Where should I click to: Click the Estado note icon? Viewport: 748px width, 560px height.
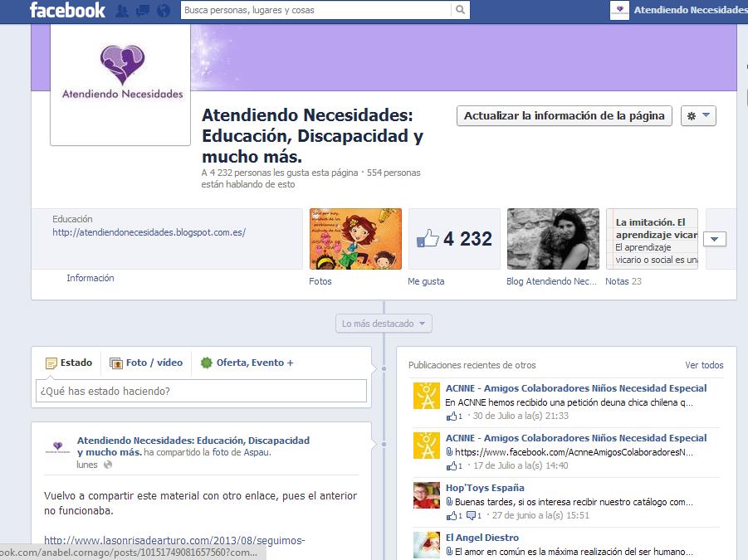pos(51,363)
